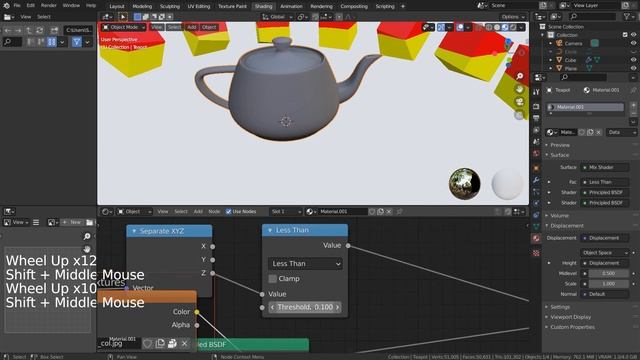The height and width of the screenshot is (360, 640).
Task: Open the viewport Options dropdown
Action: [513, 17]
